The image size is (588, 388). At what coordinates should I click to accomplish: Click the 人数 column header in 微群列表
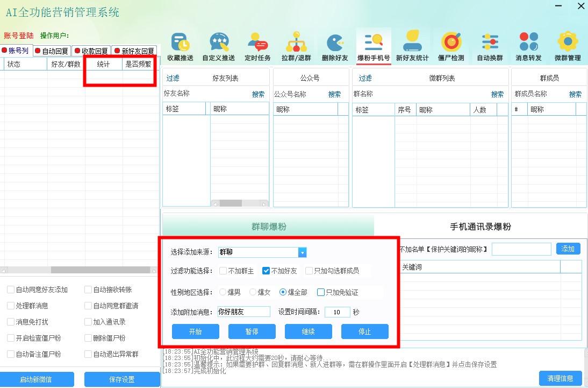coord(483,110)
